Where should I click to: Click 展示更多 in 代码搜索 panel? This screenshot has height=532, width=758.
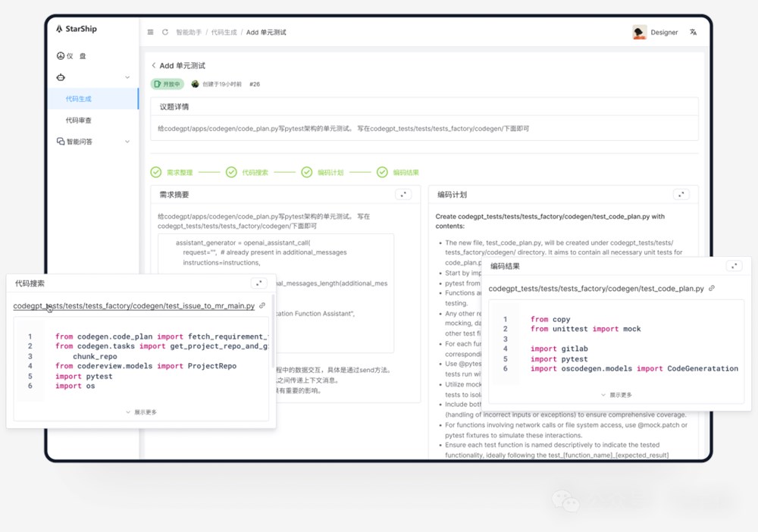click(x=141, y=412)
